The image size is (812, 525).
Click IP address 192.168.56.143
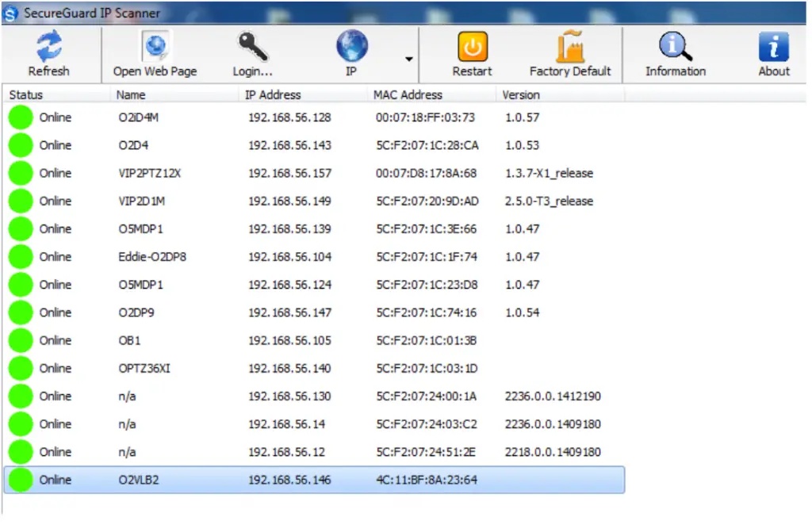(x=289, y=145)
